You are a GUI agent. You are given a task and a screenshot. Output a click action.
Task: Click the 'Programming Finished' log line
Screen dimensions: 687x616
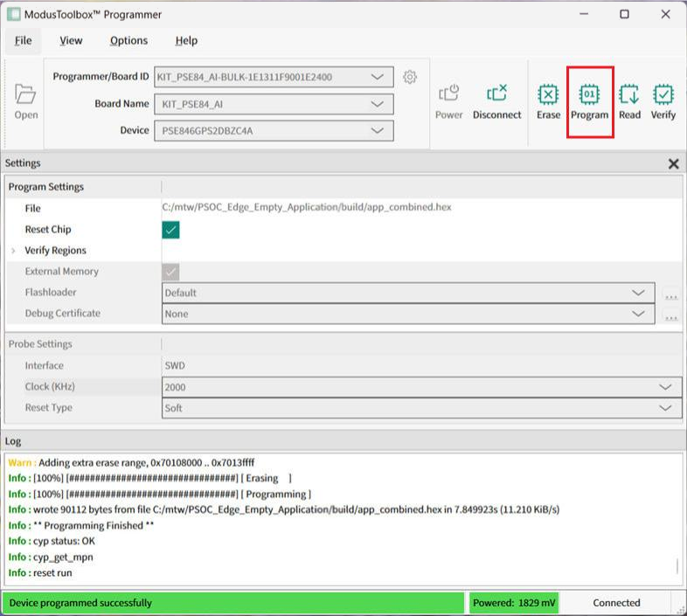[x=81, y=526]
